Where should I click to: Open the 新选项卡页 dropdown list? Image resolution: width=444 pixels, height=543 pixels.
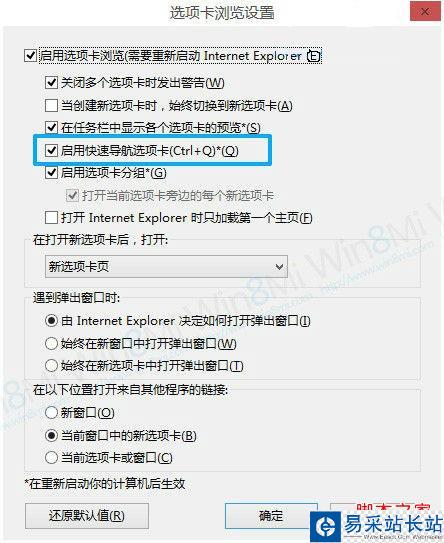166,267
